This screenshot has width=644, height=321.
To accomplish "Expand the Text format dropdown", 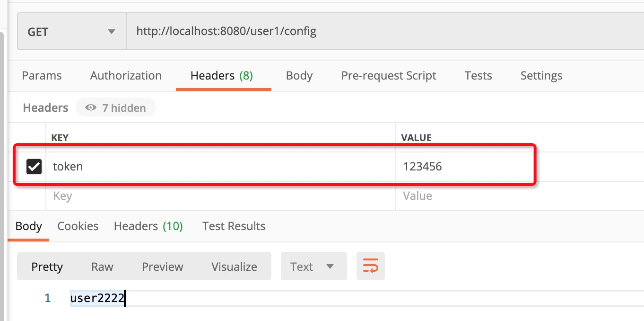I will tap(313, 267).
